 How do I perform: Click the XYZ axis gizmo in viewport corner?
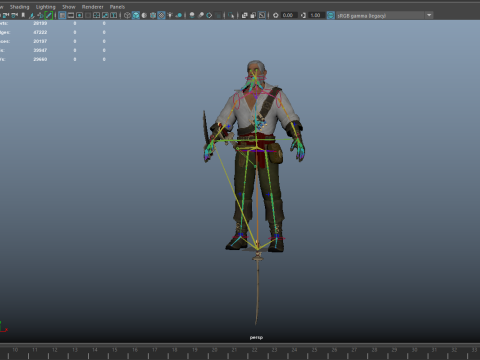(x=3, y=327)
